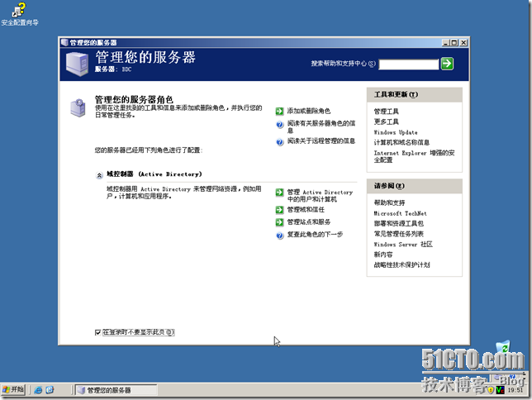Click arrow icon beside 管理域和信任
This screenshot has height=400, width=532.
279,210
